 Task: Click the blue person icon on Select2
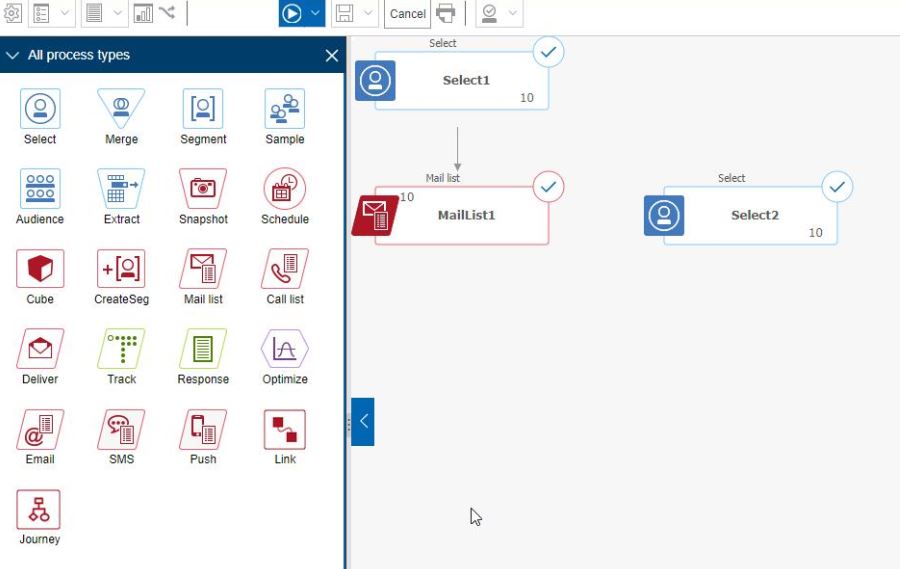[x=664, y=216]
